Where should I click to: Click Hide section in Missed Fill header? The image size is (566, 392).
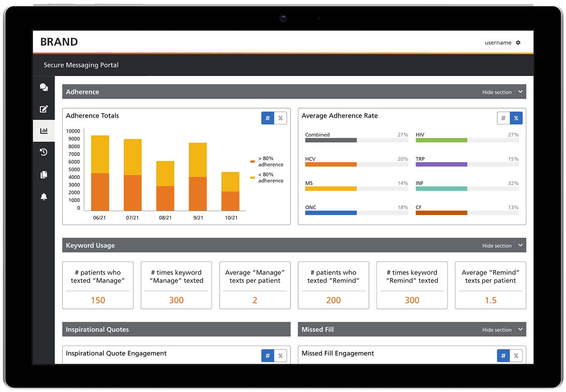(x=497, y=330)
